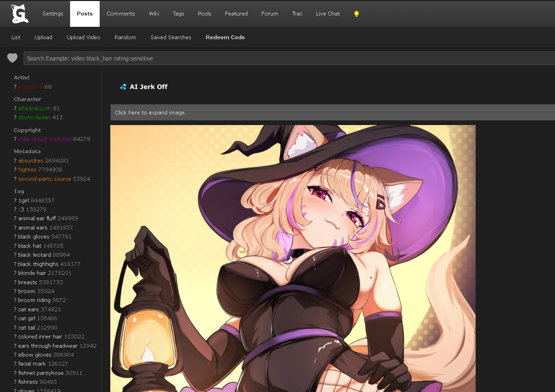Select the highres metadata tag

(x=27, y=170)
